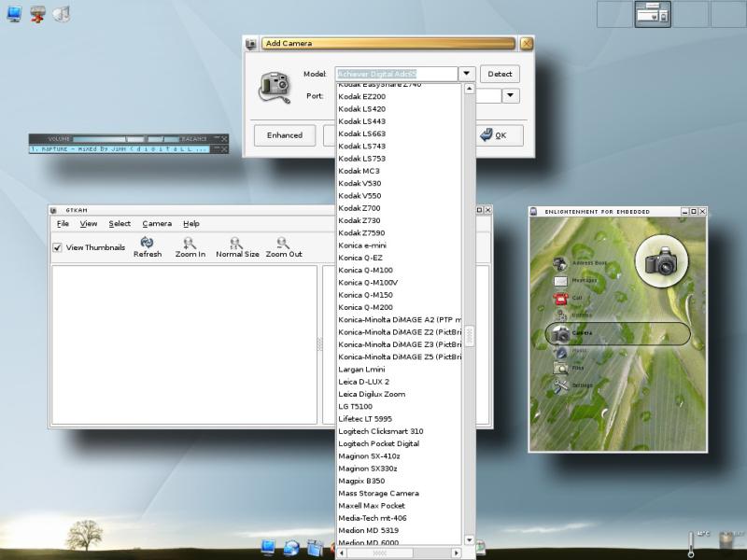Click the Zoom Out magnifier icon
747x560 pixels.
[x=283, y=243]
